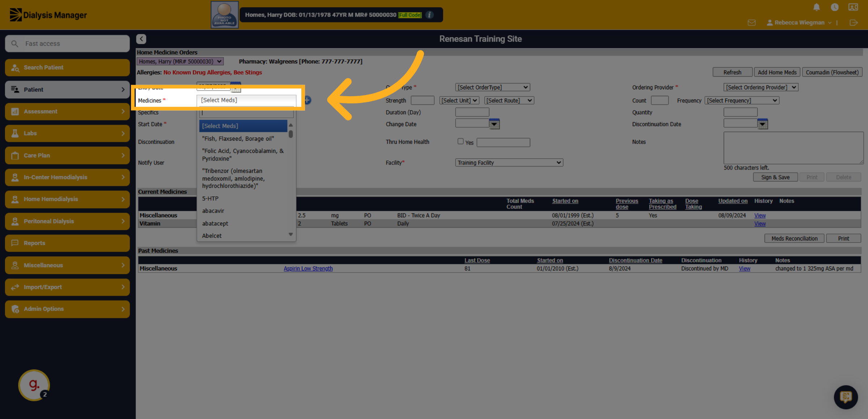Click the Refresh button
Screen dimensions: 868x419
click(732, 72)
